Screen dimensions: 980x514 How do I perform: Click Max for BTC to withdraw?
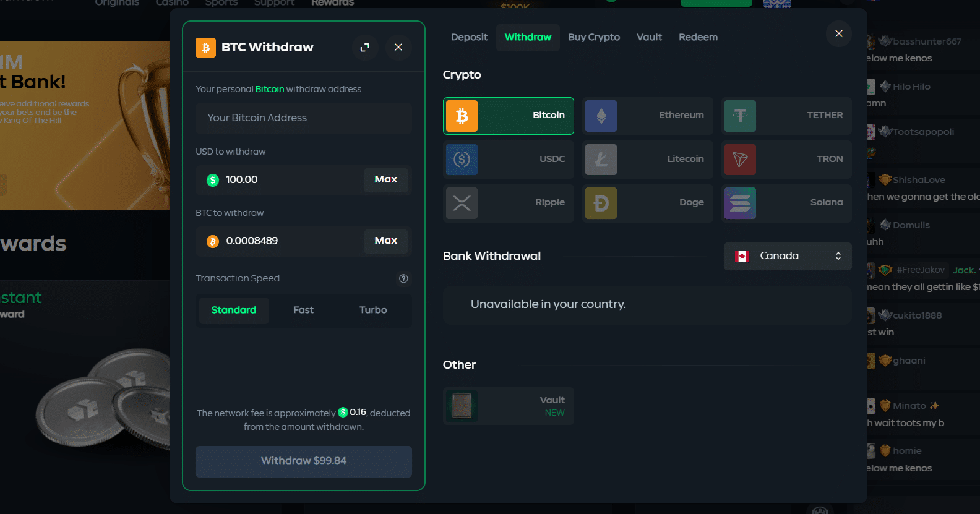(386, 241)
